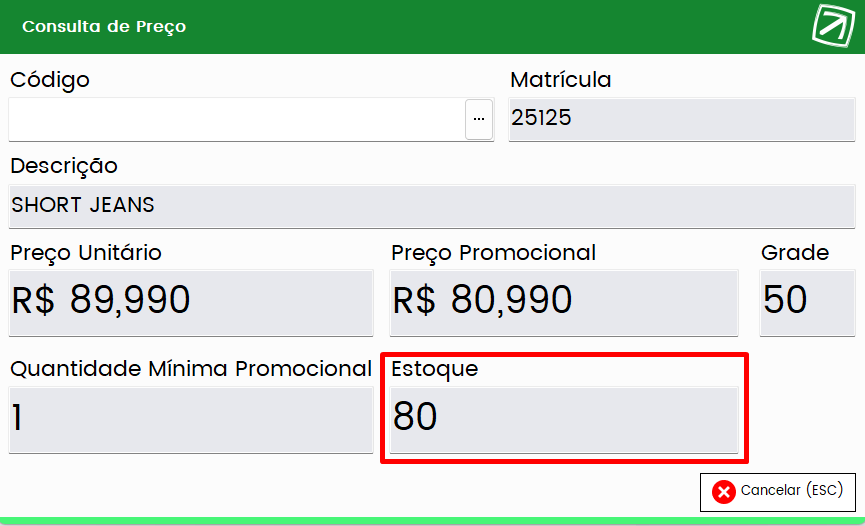Viewport: 865px width, 526px height.
Task: Click the arrow logo icon in header
Action: (x=833, y=25)
